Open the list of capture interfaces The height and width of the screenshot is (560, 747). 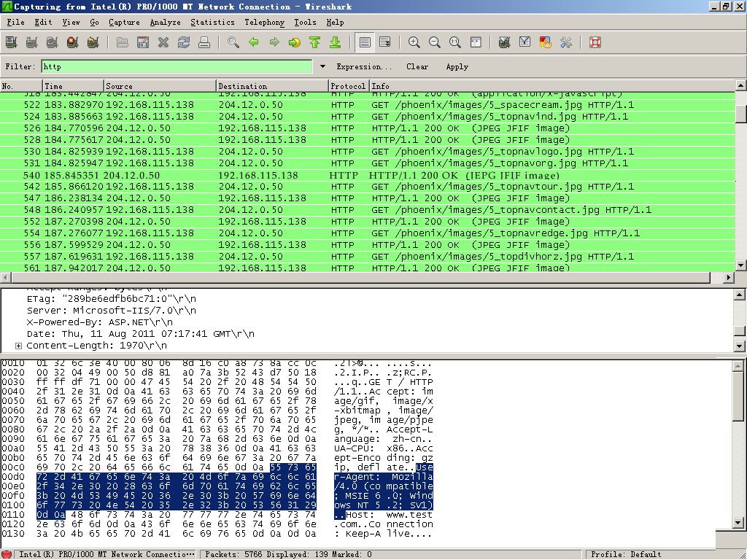[12, 42]
